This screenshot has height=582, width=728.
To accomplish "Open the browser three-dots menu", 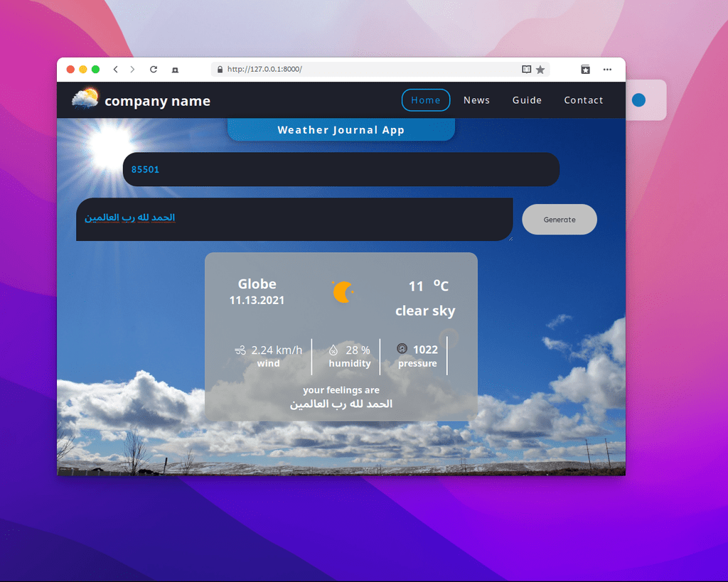I will (607, 69).
